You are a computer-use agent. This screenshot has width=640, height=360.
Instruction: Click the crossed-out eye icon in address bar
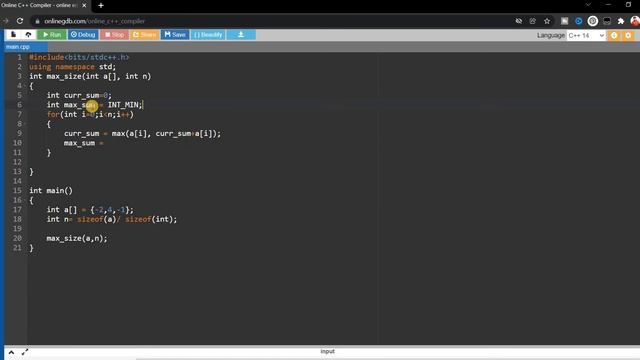[x=519, y=21]
